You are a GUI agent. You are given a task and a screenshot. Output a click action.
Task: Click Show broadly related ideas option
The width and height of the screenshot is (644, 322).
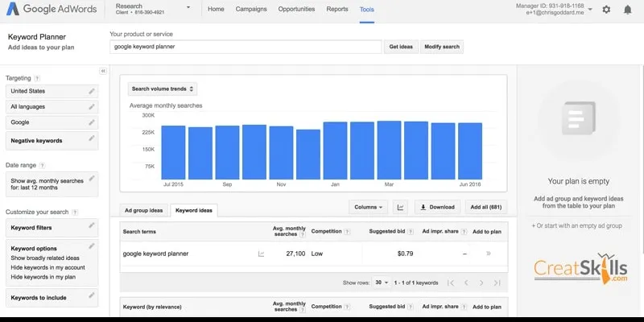[45, 258]
